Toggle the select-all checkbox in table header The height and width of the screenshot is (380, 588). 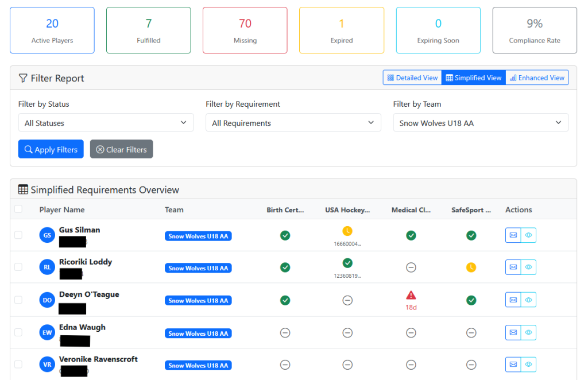click(18, 210)
